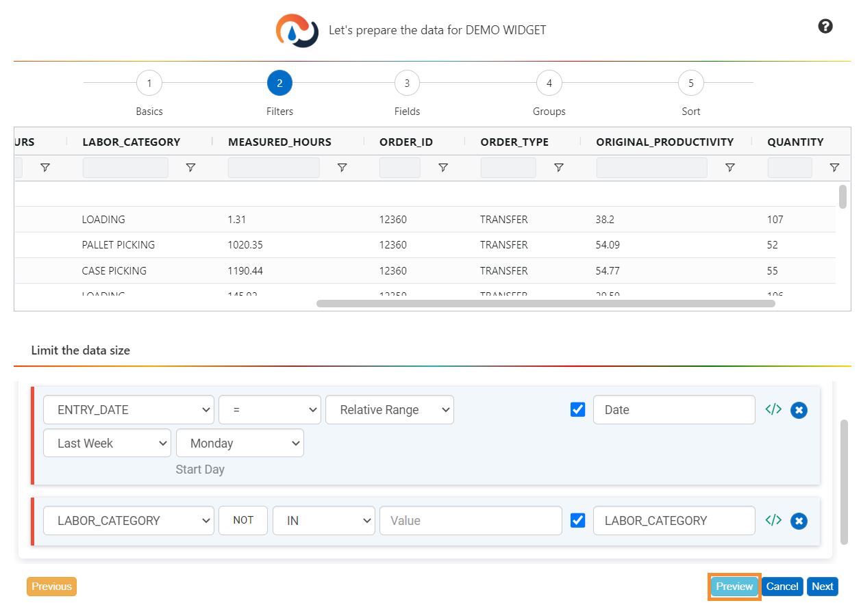Click the ORDER_TYPE column filter funnel icon

click(559, 168)
